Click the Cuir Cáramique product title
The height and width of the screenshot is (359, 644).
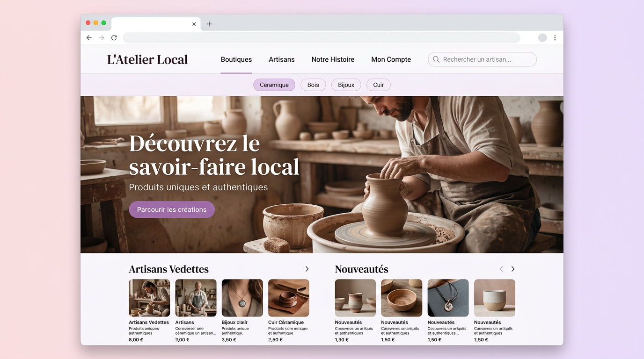coord(286,322)
